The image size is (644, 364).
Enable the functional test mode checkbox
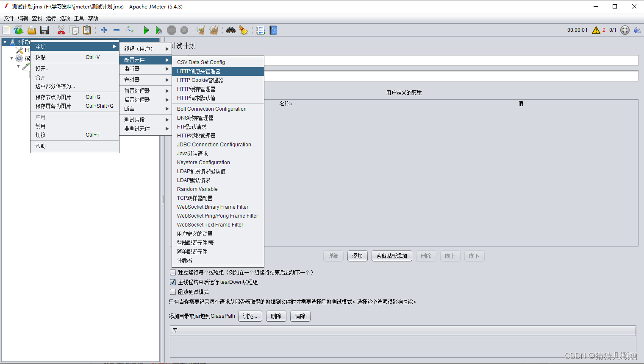(x=173, y=292)
